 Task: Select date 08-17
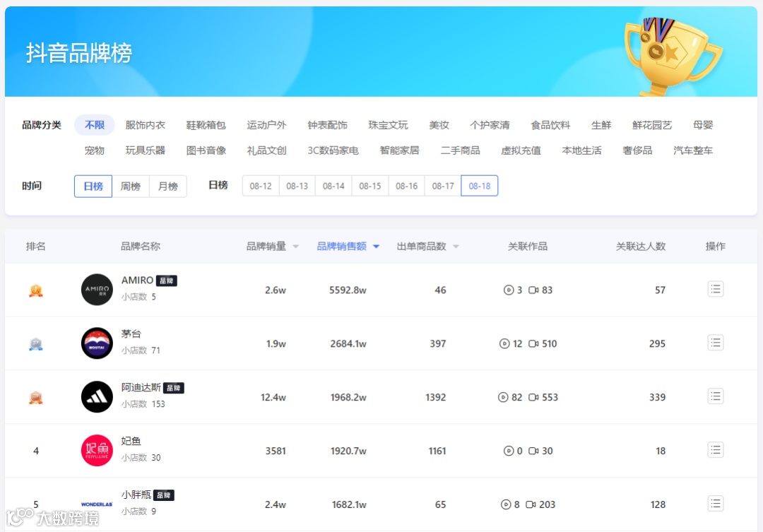[x=443, y=186]
